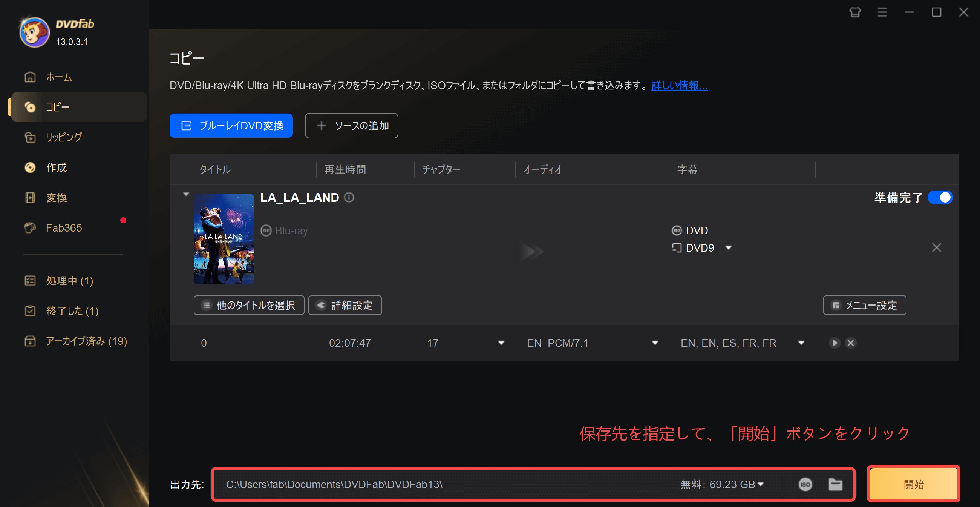Click the DVDFab mascot logo
980x507 pixels.
[35, 33]
